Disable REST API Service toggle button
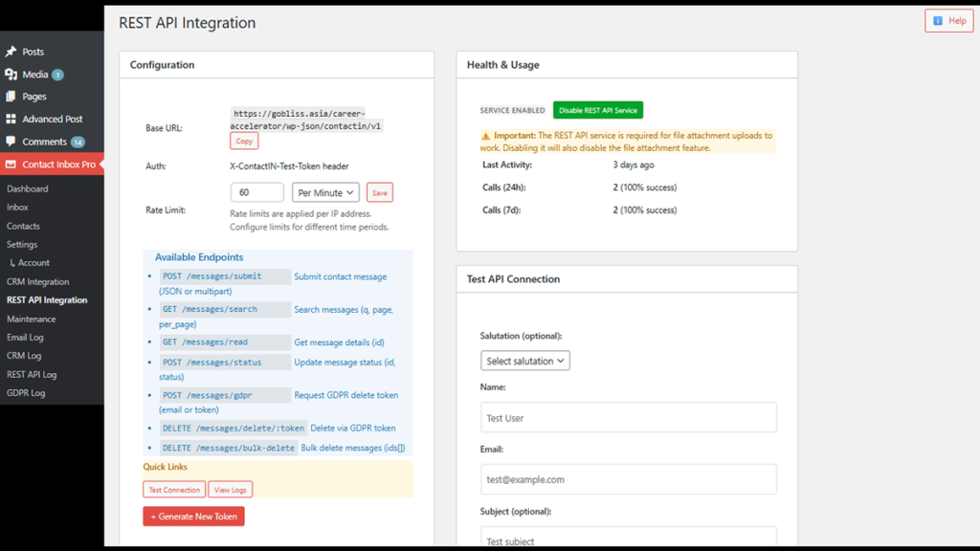Image resolution: width=980 pixels, height=551 pixels. point(597,111)
